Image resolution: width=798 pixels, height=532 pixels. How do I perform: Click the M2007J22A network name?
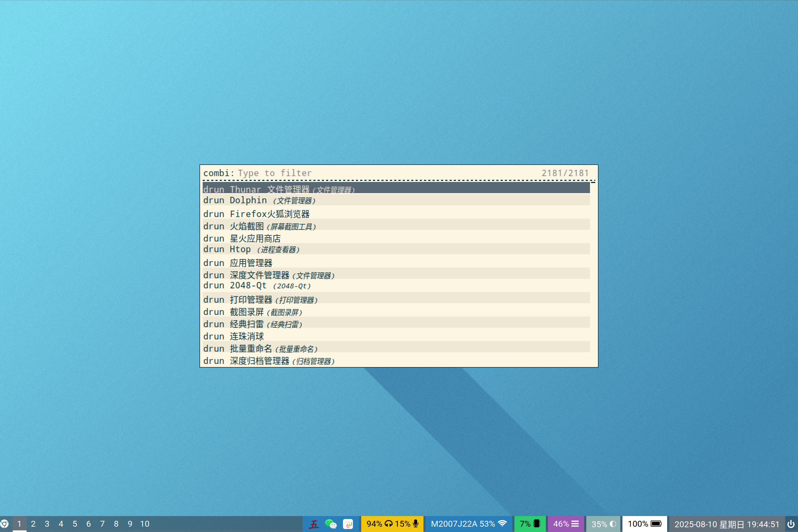pyautogui.click(x=454, y=523)
